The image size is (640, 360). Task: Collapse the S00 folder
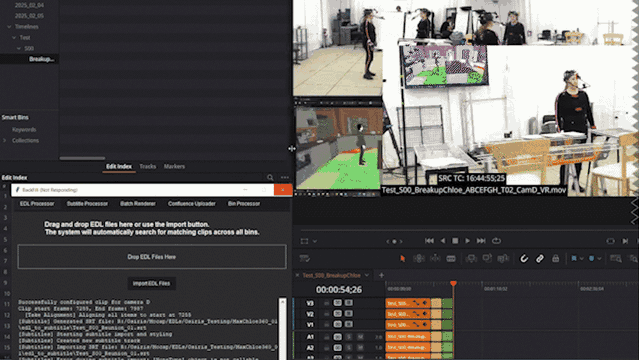click(19, 48)
